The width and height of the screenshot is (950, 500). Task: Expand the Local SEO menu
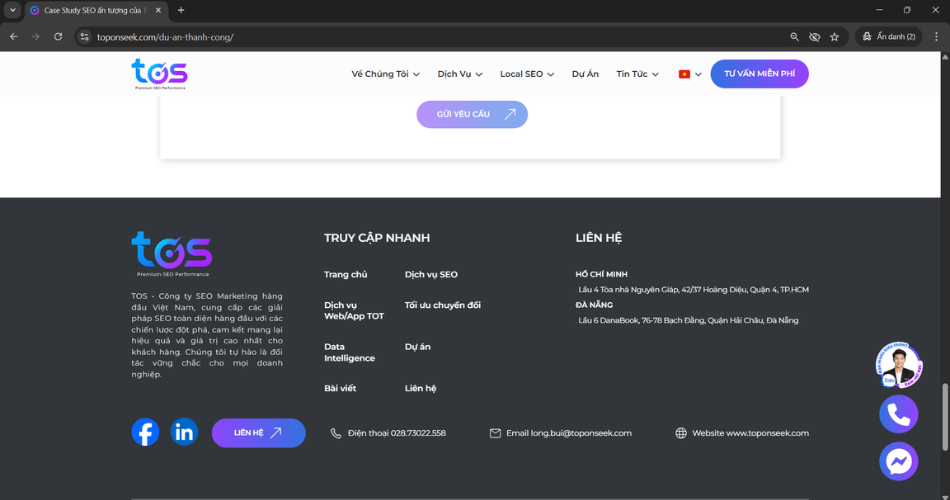pyautogui.click(x=527, y=74)
